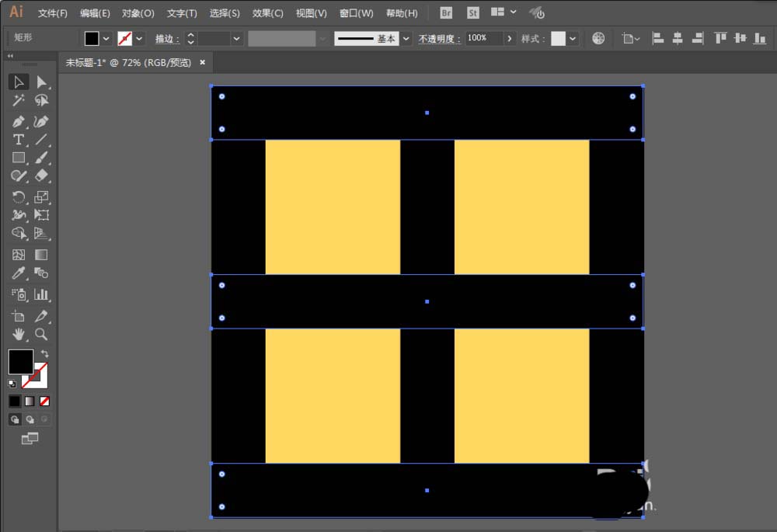Select the Direct Selection tool

click(42, 82)
